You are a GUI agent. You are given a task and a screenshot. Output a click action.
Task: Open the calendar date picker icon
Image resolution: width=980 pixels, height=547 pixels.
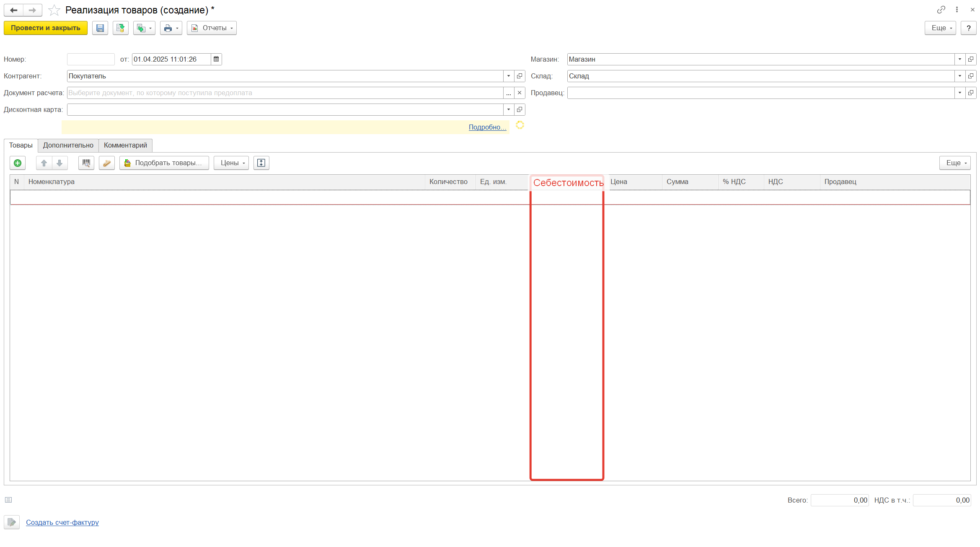(216, 60)
